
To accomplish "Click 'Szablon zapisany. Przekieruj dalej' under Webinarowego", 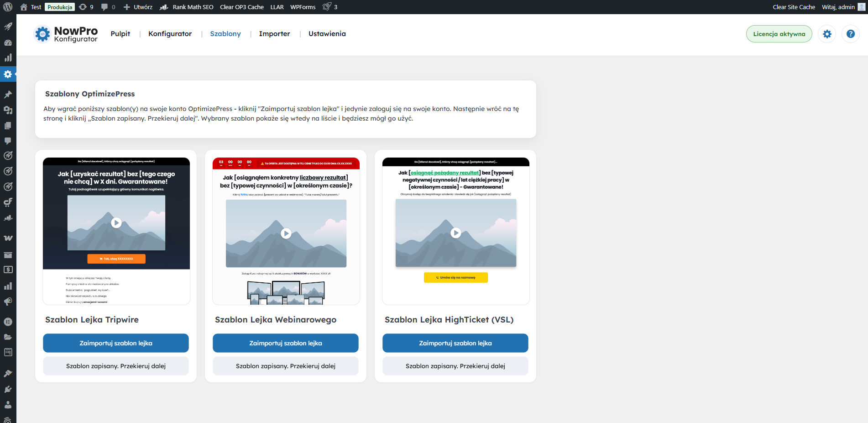I will point(286,366).
